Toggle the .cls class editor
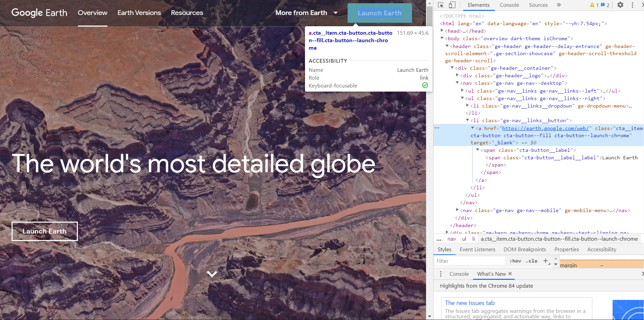This screenshot has width=644, height=320. point(532,261)
